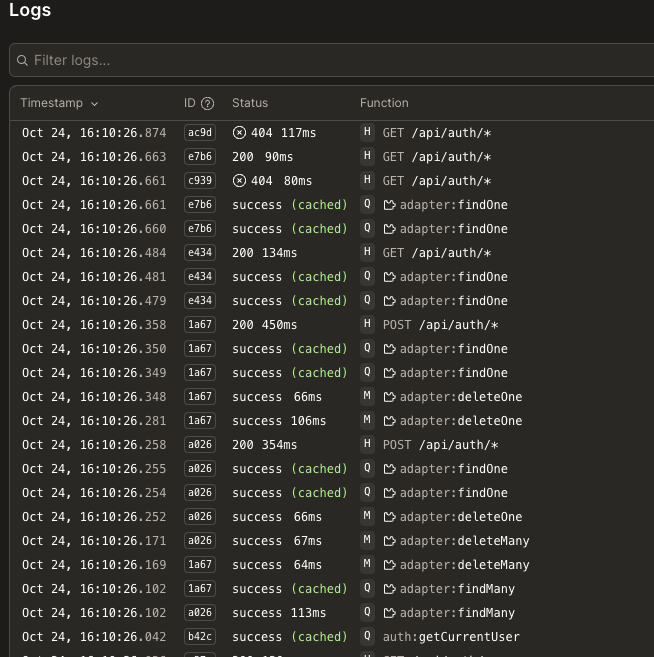Click the Q badge on the findMany 113ms row

pos(367,613)
